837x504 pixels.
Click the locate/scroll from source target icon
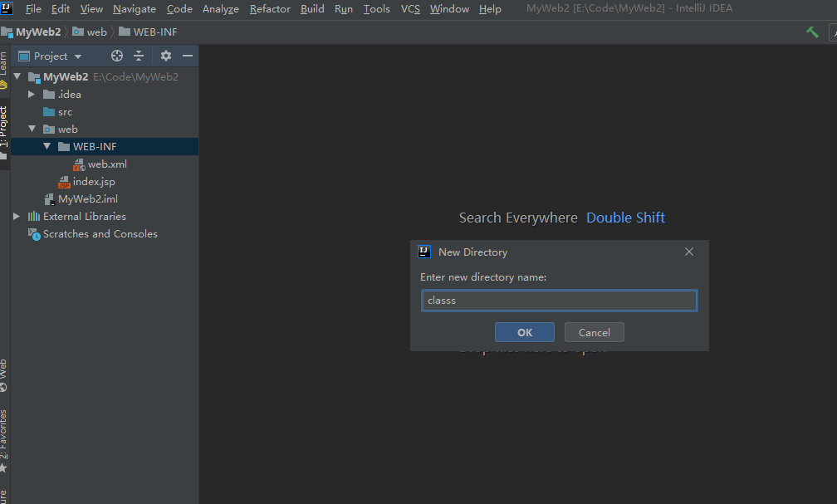(117, 56)
